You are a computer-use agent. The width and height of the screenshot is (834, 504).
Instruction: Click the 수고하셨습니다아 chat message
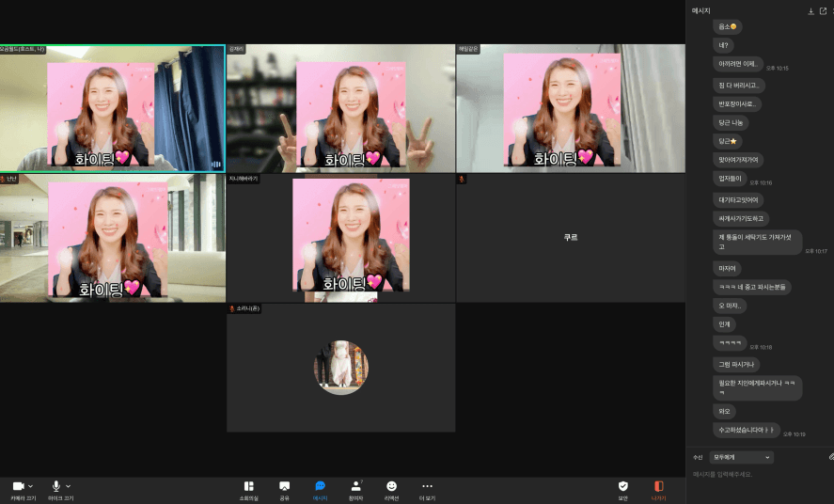(747, 430)
